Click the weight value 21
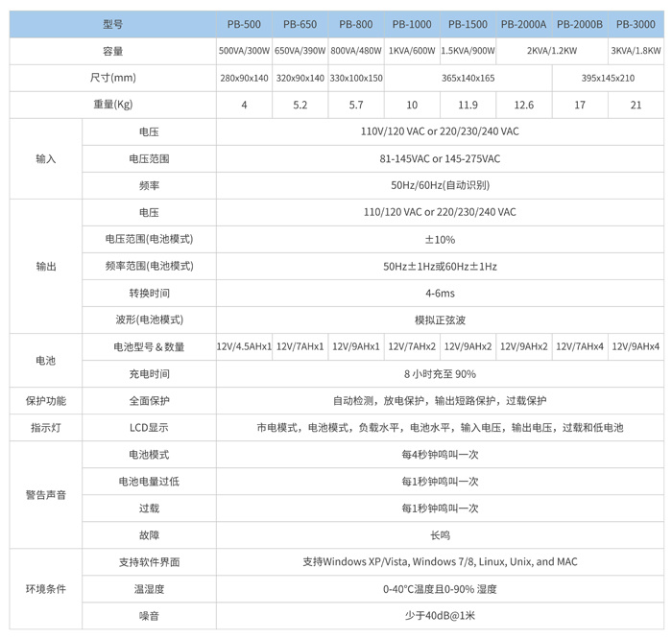The height and width of the screenshot is (639, 672). click(636, 105)
